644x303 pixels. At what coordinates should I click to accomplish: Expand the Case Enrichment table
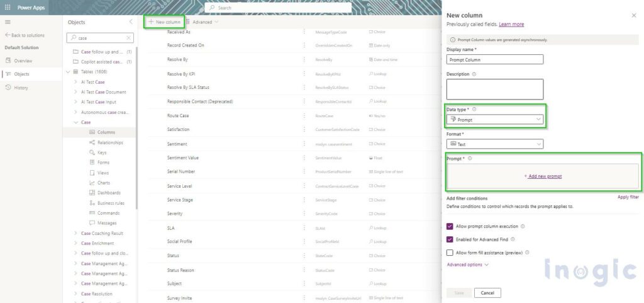(x=75, y=243)
